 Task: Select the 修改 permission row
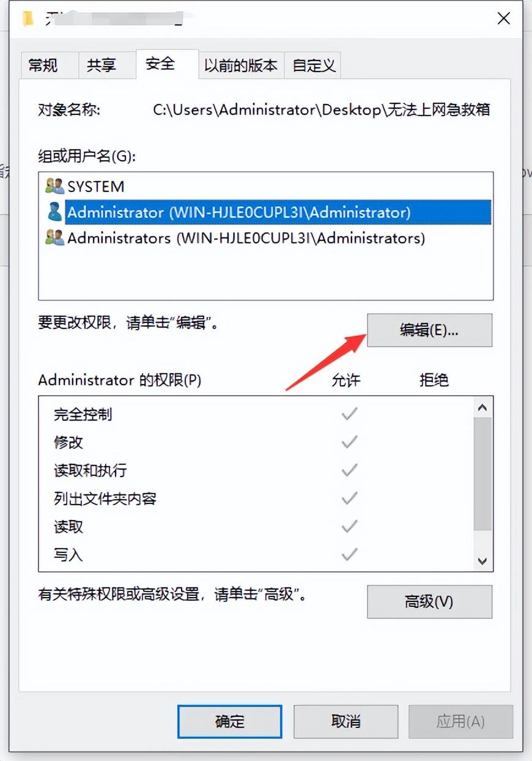(256, 442)
